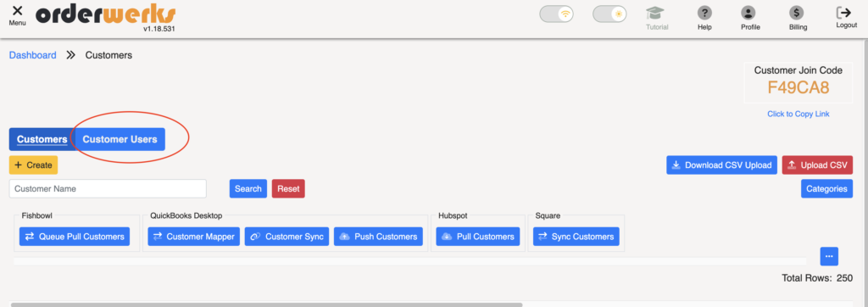Click the red Reset button

click(x=288, y=188)
